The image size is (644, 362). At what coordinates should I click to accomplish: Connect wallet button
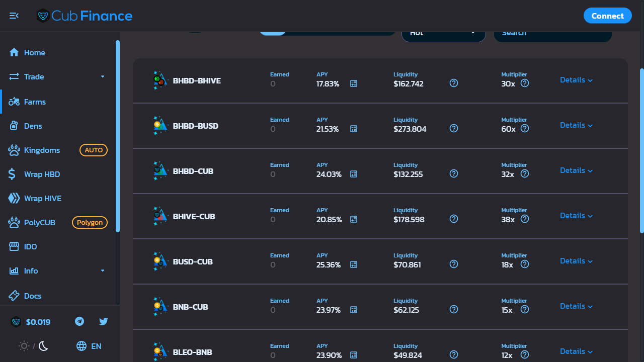click(607, 16)
